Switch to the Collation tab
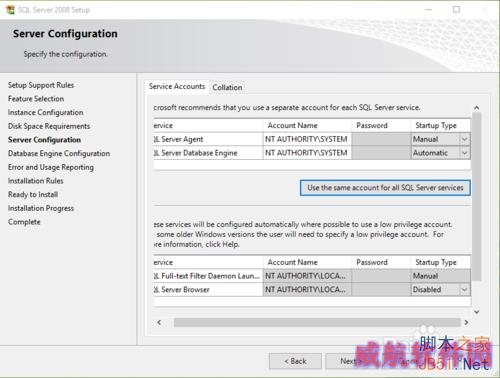 click(227, 87)
